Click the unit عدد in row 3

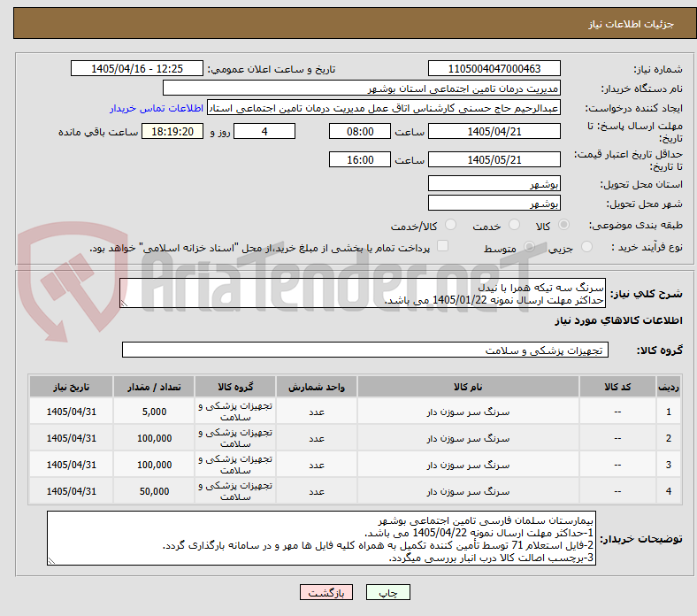point(317,465)
